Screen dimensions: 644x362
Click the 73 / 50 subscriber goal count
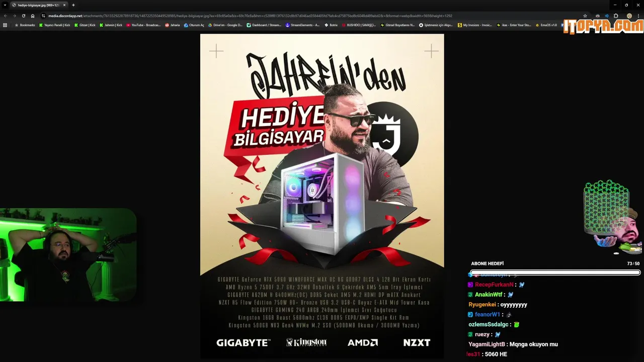tap(633, 263)
